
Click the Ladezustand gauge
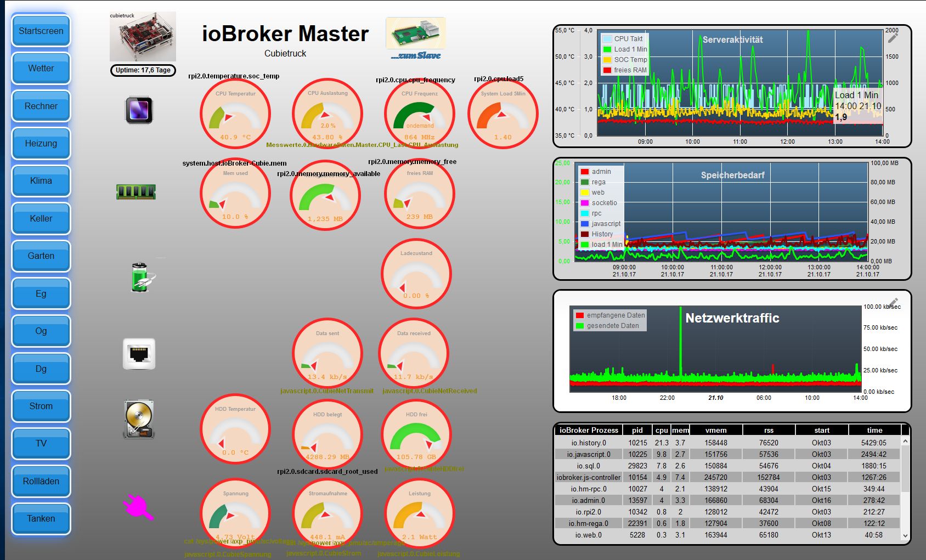pyautogui.click(x=416, y=273)
